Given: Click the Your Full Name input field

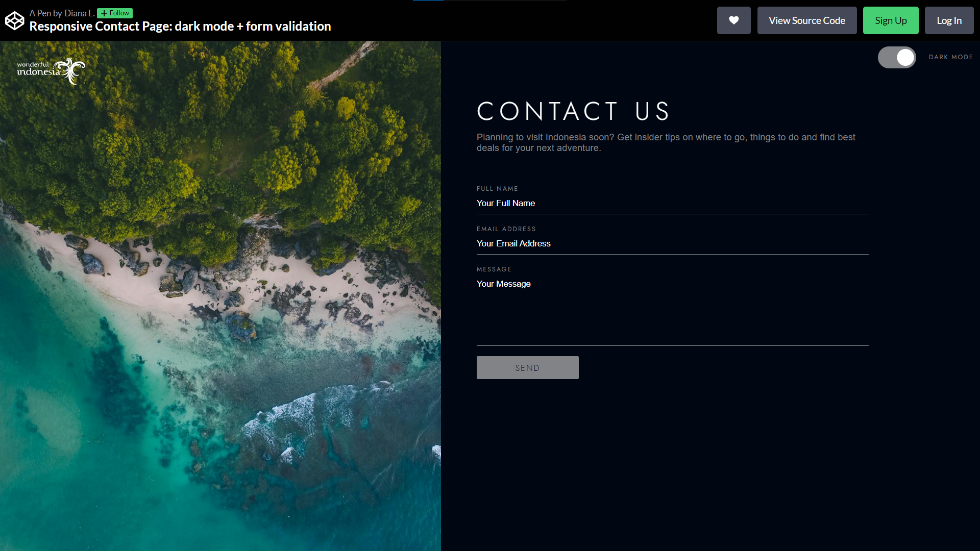Looking at the screenshot, I should (672, 204).
